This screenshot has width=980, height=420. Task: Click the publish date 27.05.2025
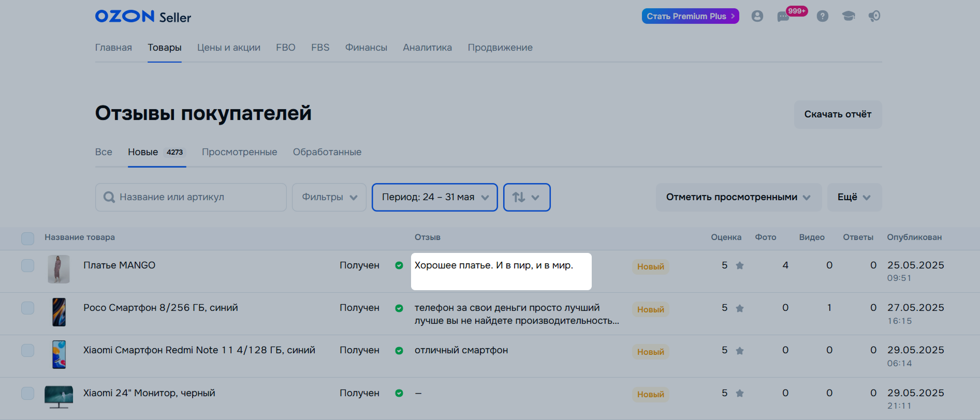916,308
